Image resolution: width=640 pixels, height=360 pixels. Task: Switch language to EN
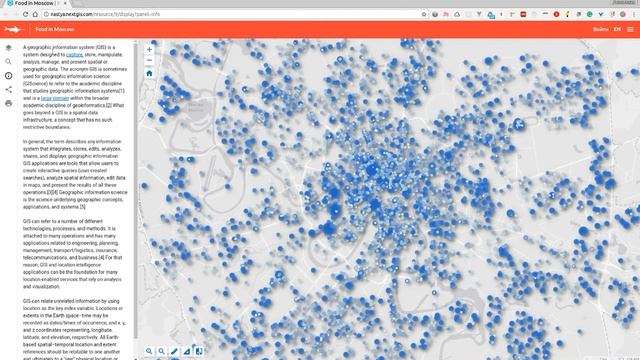pyautogui.click(x=617, y=29)
